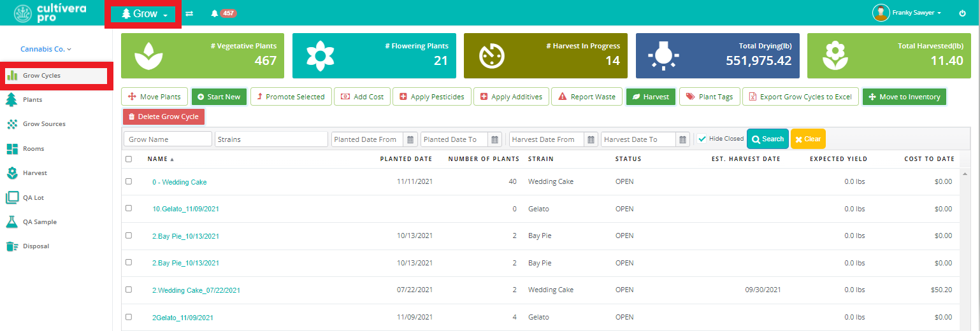This screenshot has width=980, height=331.
Task: Click the 09/30/2021 est. harvest date
Action: pyautogui.click(x=763, y=290)
